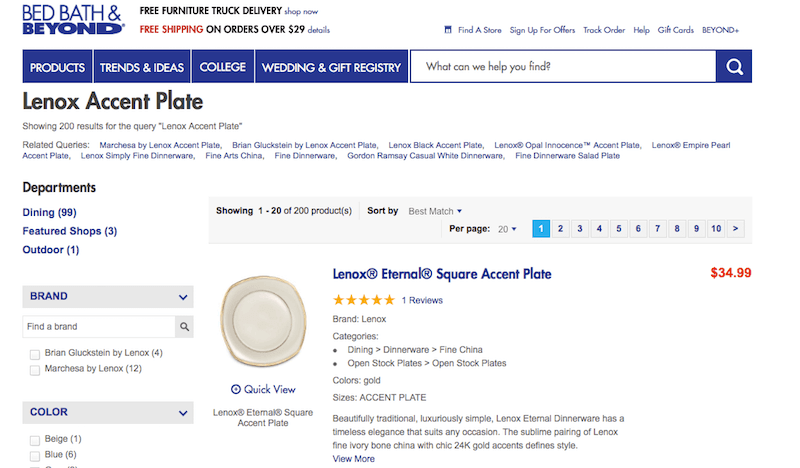Image resolution: width=800 pixels, height=468 pixels.
Task: Click the Find A Store icon
Action: coord(448,30)
